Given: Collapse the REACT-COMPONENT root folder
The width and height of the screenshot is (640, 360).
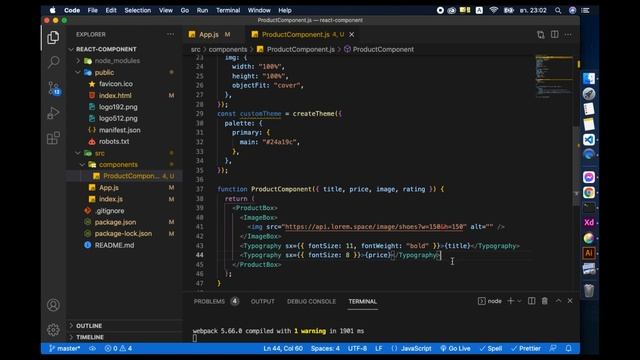Looking at the screenshot, I should [124, 49].
